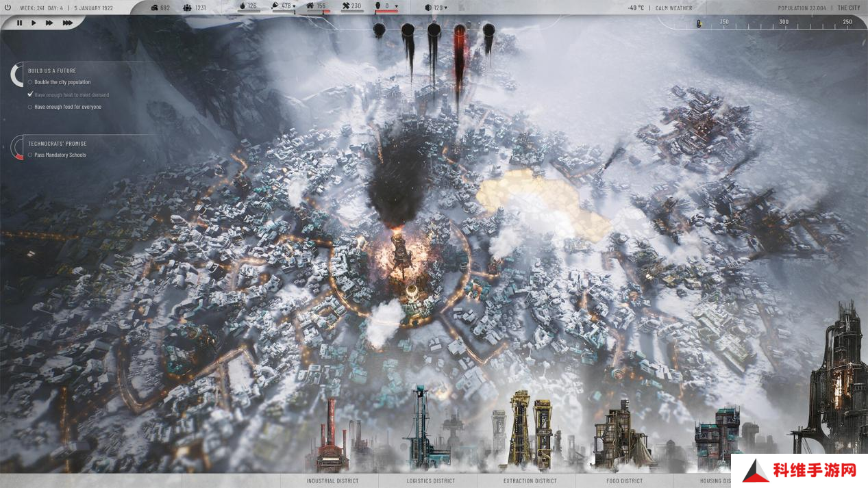
Task: Click the 350 mark on weather timeline
Action: (724, 22)
